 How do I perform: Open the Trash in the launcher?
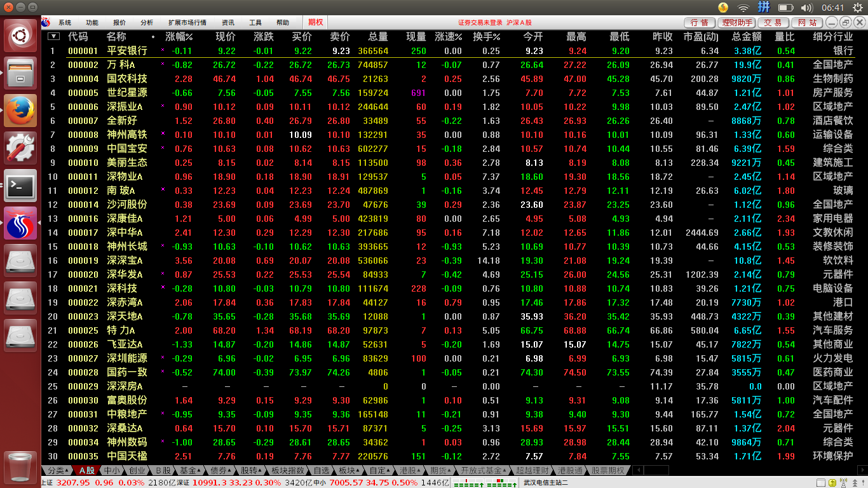coord(20,468)
